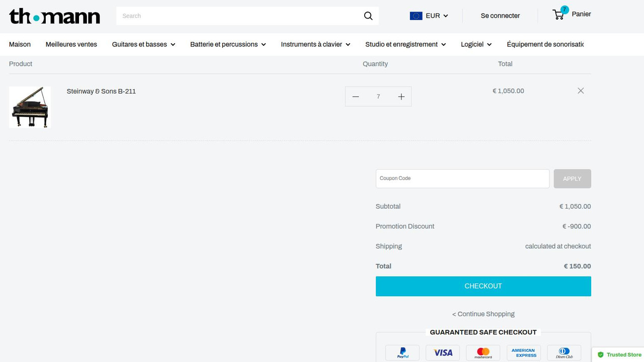Open Équipement de sonorisation menu
The height and width of the screenshot is (362, 644).
click(545, 44)
